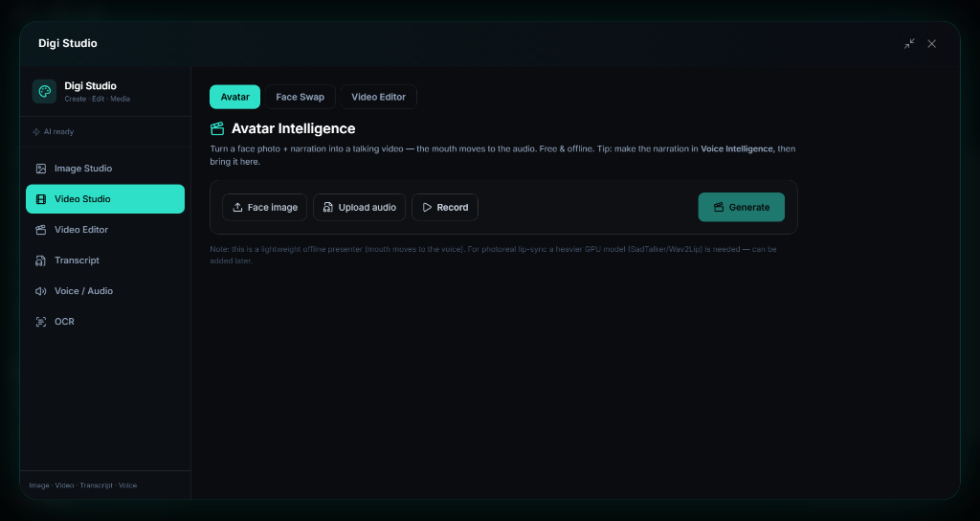Click the note about lightweight offline presenter

[x=493, y=255]
